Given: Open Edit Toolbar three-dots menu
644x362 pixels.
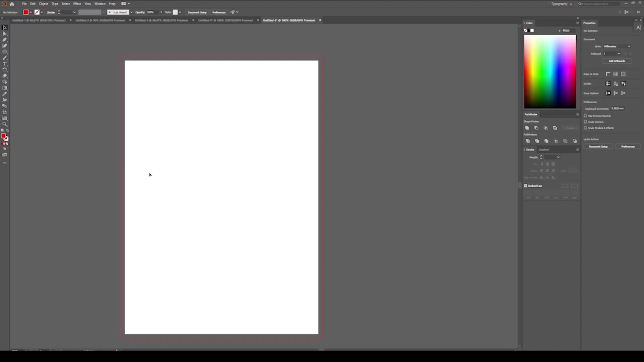Looking at the screenshot, I should (x=5, y=163).
